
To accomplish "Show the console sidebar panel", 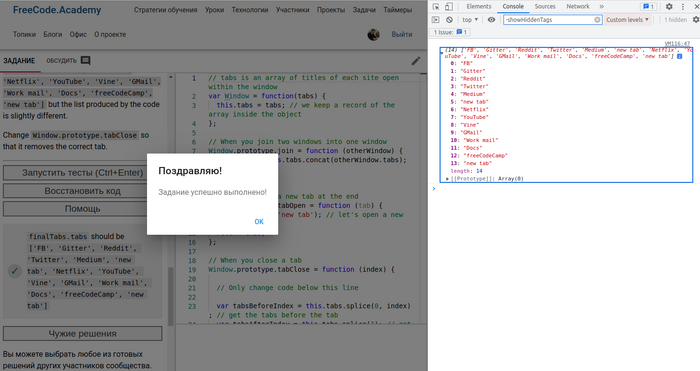I will (436, 20).
